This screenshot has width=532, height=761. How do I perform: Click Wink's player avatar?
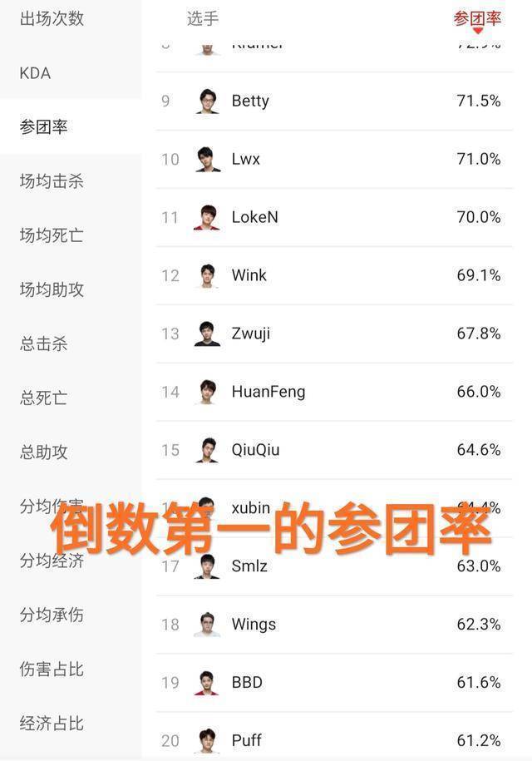pyautogui.click(x=207, y=275)
